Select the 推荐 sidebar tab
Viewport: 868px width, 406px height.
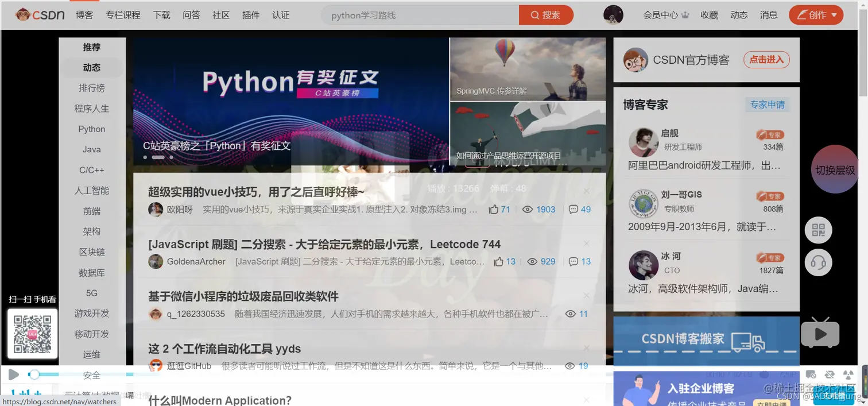pyautogui.click(x=92, y=47)
